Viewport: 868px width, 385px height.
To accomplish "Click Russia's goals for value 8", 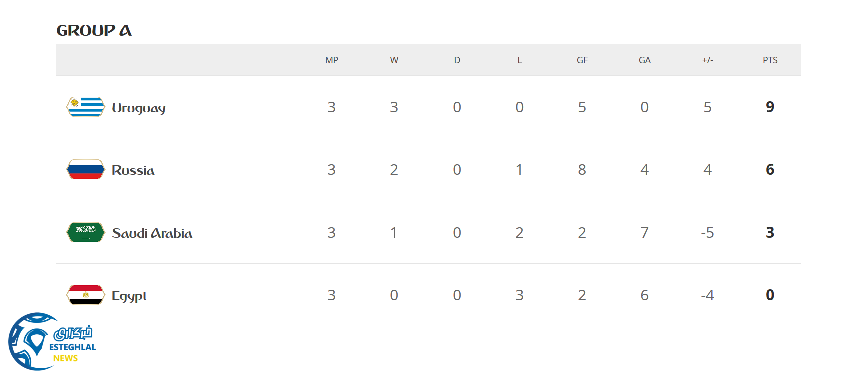I will click(582, 169).
